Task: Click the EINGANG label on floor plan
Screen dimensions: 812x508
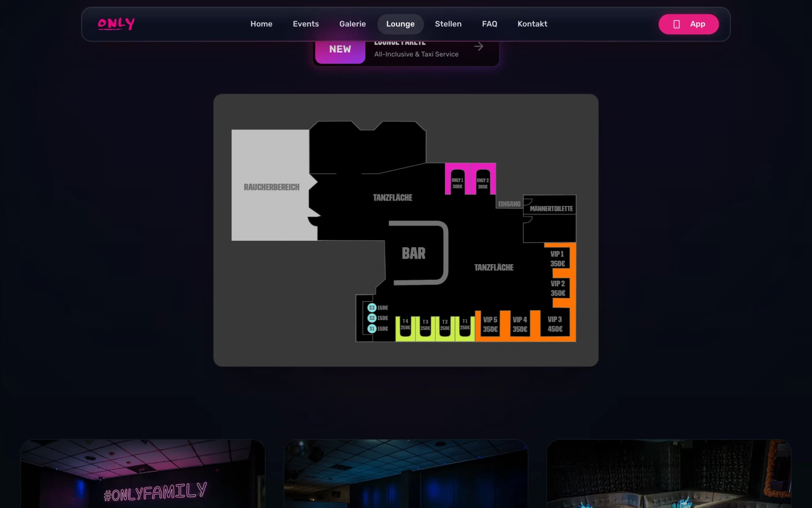Action: pos(509,204)
